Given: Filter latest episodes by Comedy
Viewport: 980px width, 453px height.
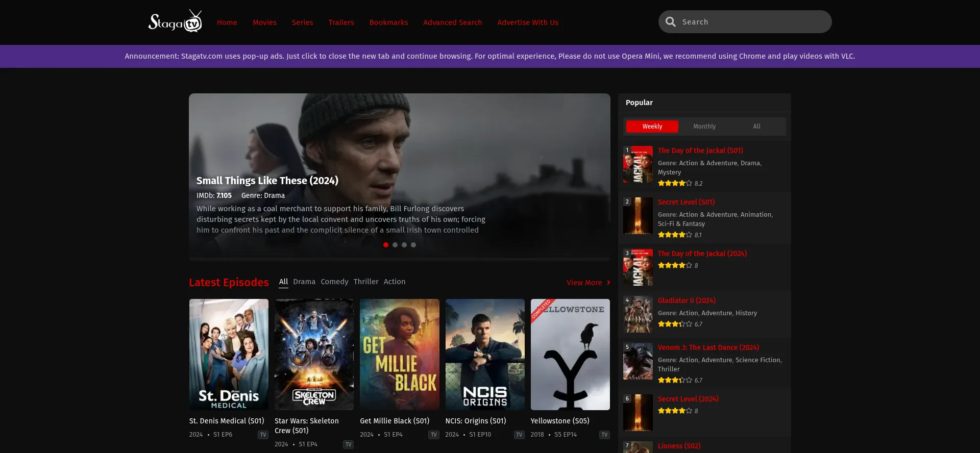Looking at the screenshot, I should (x=334, y=282).
